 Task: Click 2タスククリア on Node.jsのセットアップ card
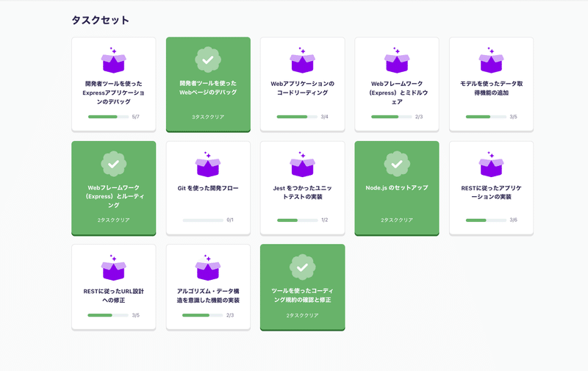[397, 220]
